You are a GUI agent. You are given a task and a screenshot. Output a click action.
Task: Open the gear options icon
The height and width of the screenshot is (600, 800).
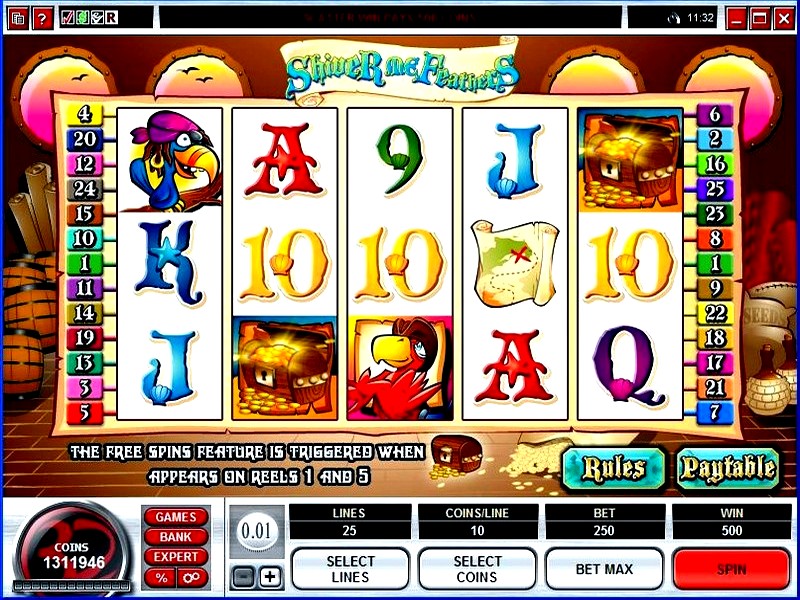(x=192, y=578)
